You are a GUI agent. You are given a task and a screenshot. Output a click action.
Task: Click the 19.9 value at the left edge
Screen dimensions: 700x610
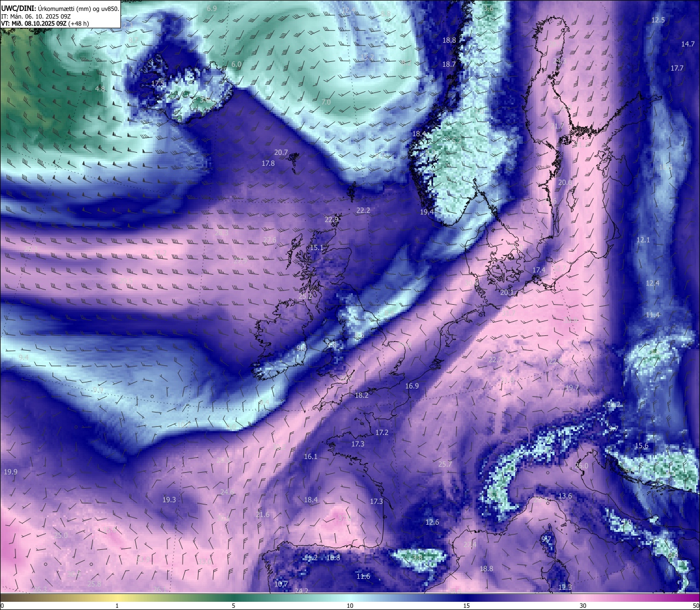(10, 472)
